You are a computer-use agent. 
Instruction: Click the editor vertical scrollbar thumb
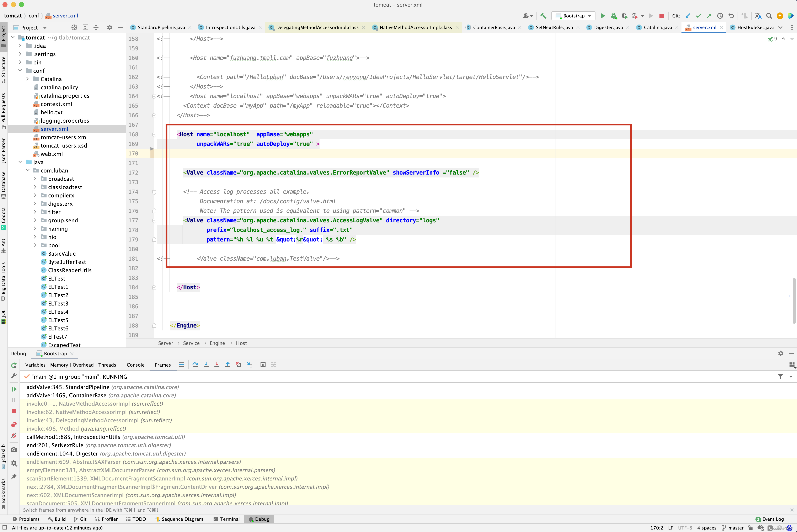pos(794,301)
